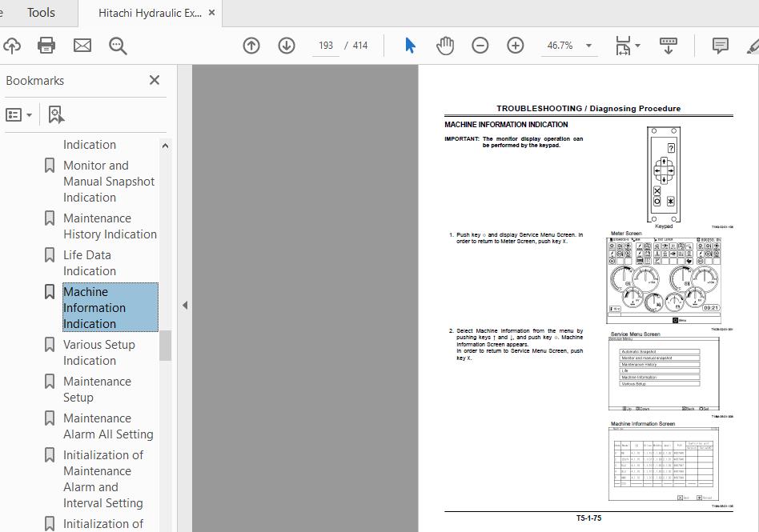
Task: Find current bookmark icon
Action: (56, 114)
